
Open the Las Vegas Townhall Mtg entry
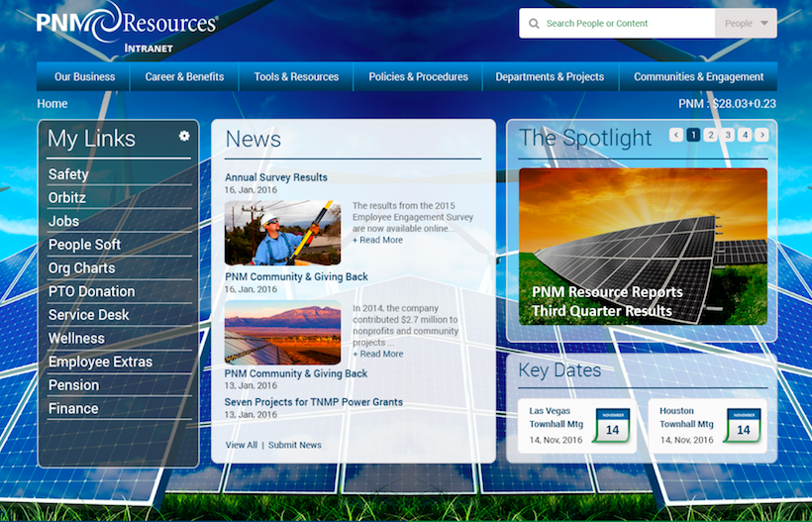point(577,425)
